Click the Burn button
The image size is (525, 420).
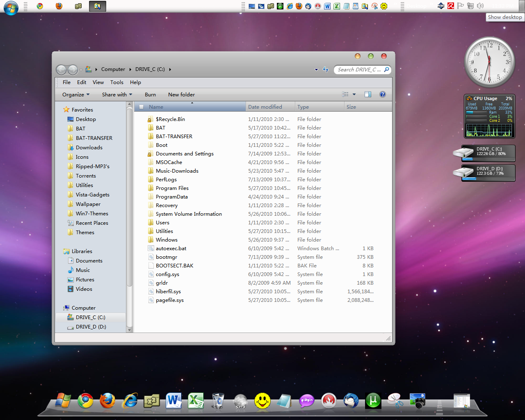pyautogui.click(x=150, y=94)
